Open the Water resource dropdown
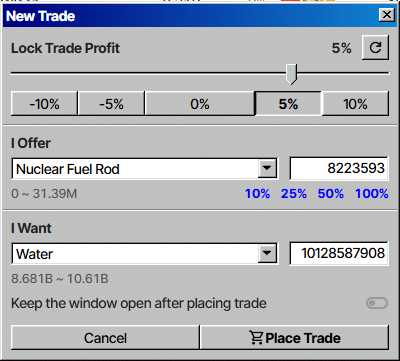The height and width of the screenshot is (361, 400). (x=144, y=254)
